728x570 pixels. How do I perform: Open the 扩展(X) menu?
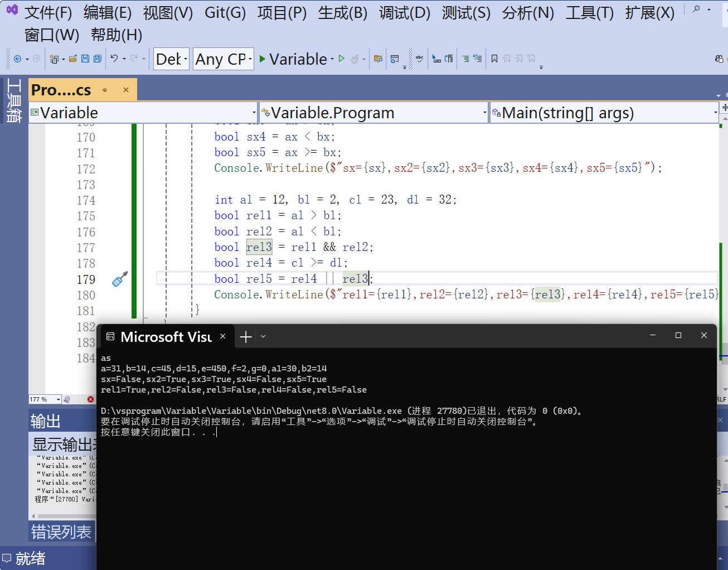tap(649, 13)
